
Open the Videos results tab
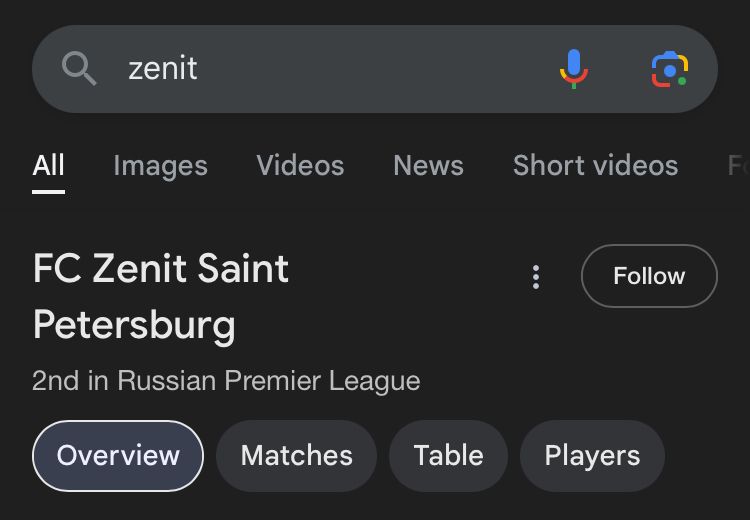[300, 166]
